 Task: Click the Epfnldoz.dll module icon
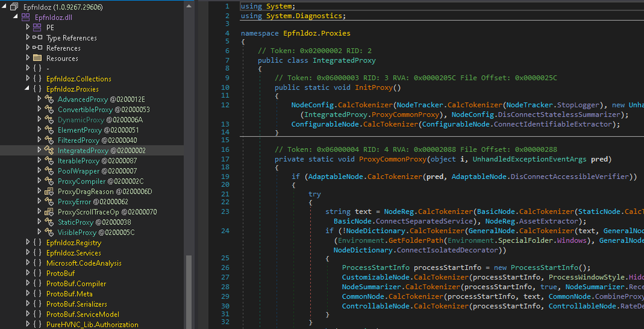(x=26, y=17)
